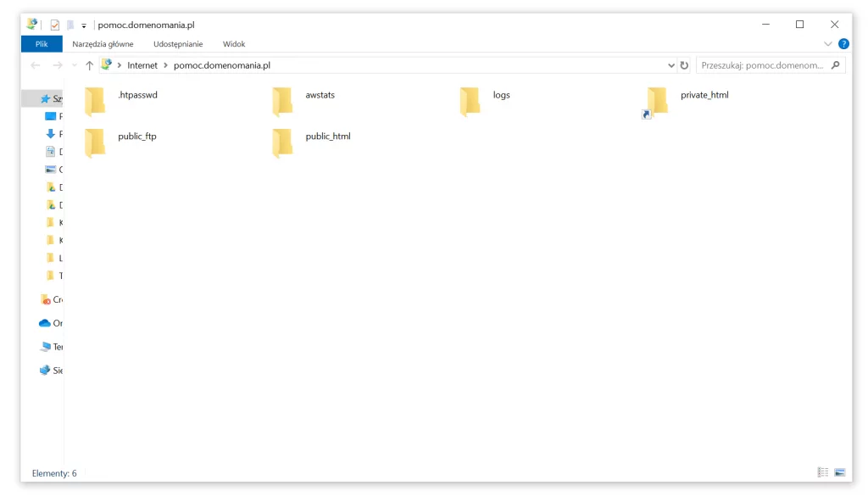Switch to Widok tab
Viewport: 868px width, 502px height.
tap(234, 44)
